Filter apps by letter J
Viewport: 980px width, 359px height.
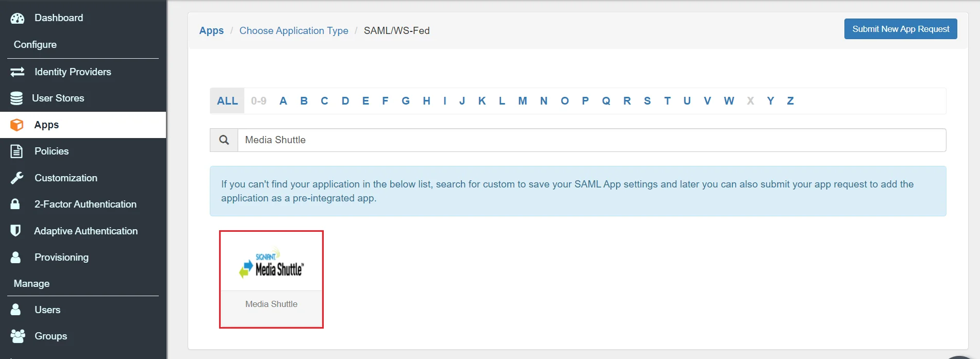pos(462,101)
